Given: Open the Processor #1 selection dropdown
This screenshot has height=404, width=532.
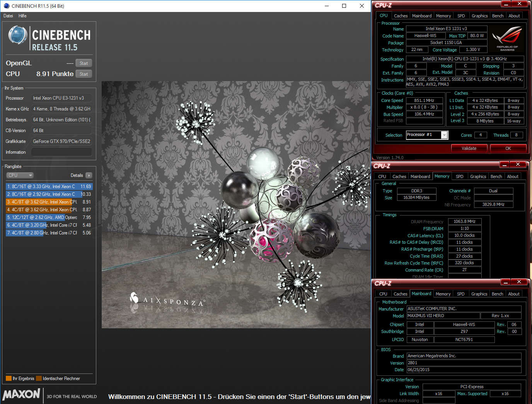Looking at the screenshot, I should pyautogui.click(x=427, y=135).
